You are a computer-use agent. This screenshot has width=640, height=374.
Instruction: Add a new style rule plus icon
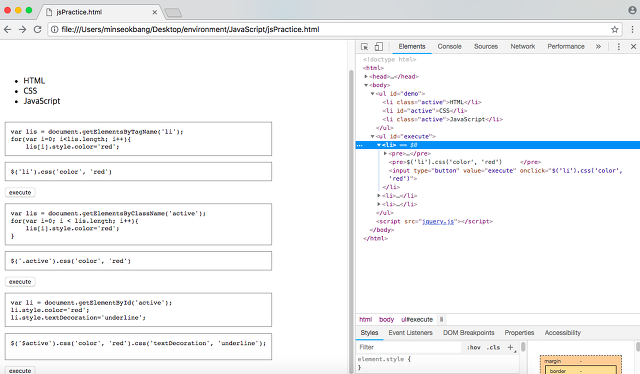tap(511, 347)
